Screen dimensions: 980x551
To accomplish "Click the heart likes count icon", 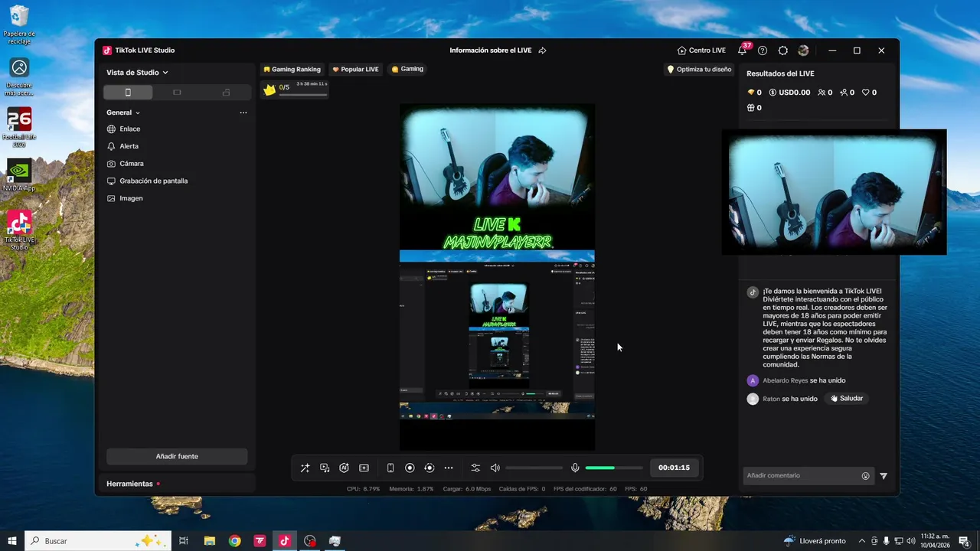I will pos(869,93).
